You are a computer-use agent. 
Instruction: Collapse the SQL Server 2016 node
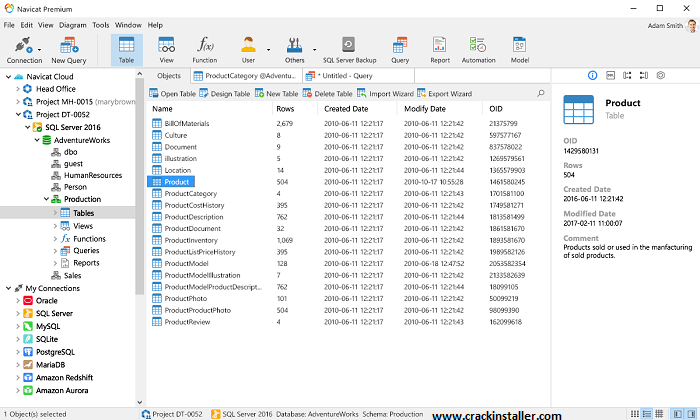click(x=27, y=127)
